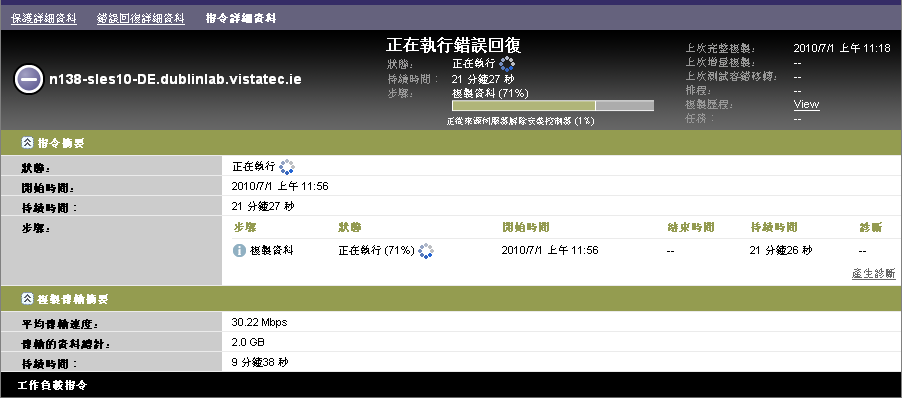
Task: Open the View link for replication history
Action: [x=807, y=105]
